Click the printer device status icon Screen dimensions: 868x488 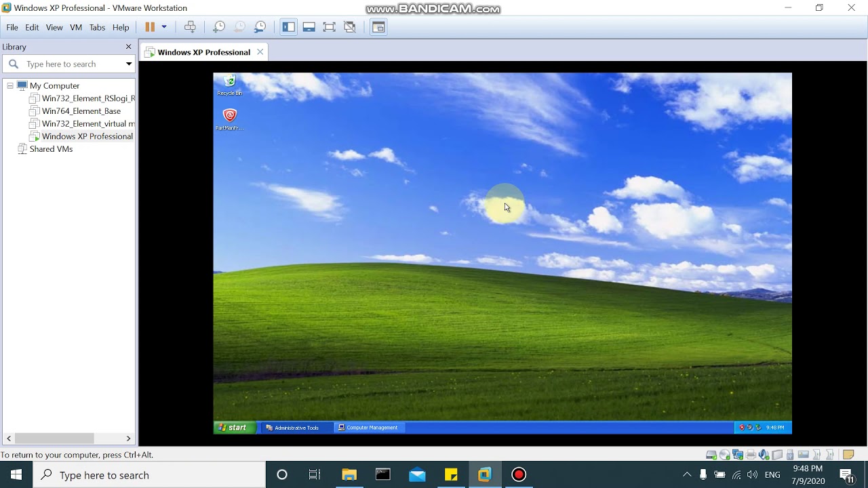click(x=751, y=455)
